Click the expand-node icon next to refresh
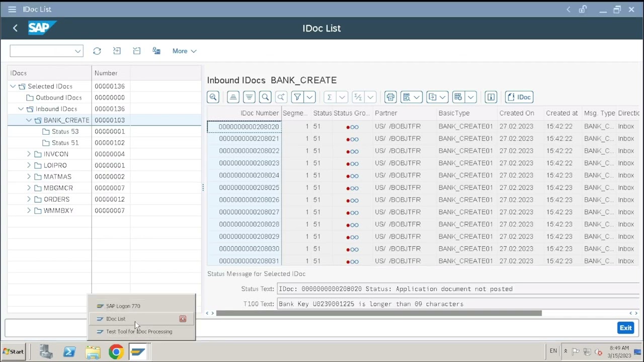Image resolution: width=644 pixels, height=362 pixels. [117, 51]
